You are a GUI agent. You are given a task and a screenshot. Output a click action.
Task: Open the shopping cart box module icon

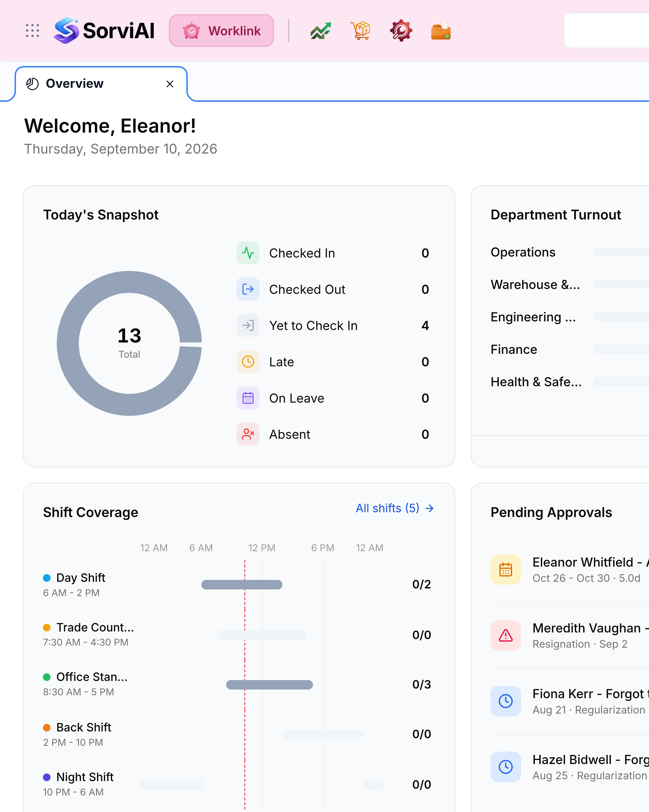pyautogui.click(x=361, y=31)
